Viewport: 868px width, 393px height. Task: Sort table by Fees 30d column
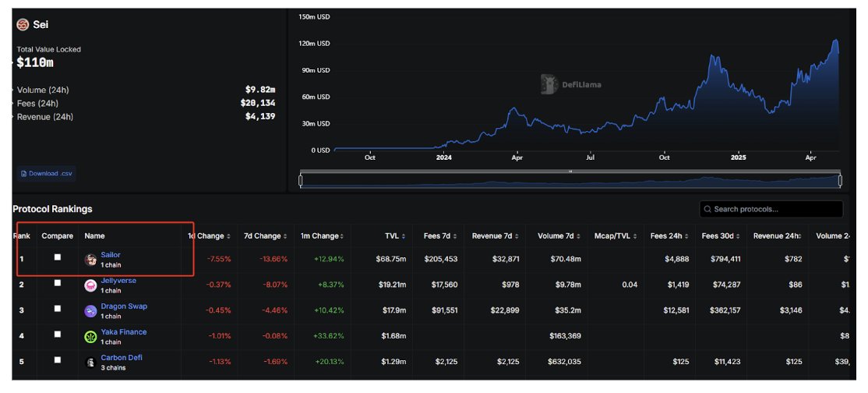[721, 236]
